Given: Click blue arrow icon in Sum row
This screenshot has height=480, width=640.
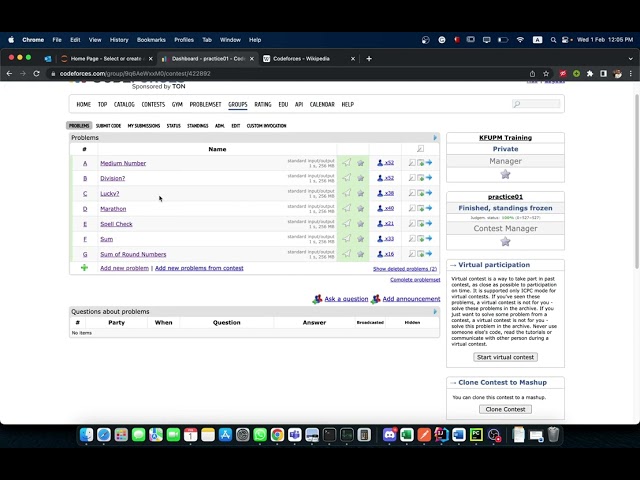Looking at the screenshot, I should pyautogui.click(x=429, y=238).
